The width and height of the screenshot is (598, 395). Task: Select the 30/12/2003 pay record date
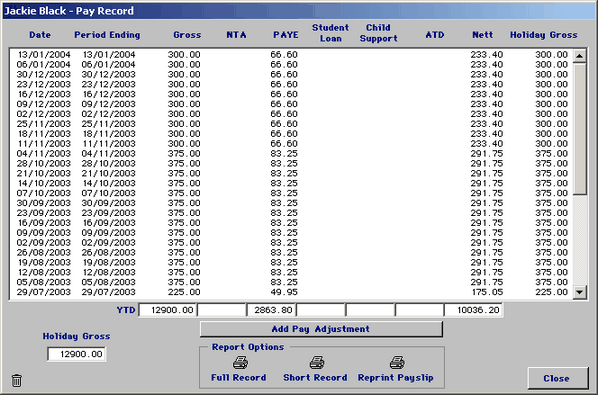point(44,74)
